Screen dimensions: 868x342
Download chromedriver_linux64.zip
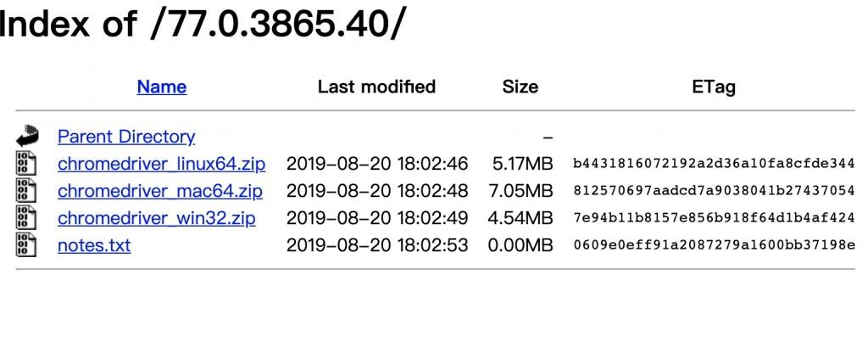point(162,164)
